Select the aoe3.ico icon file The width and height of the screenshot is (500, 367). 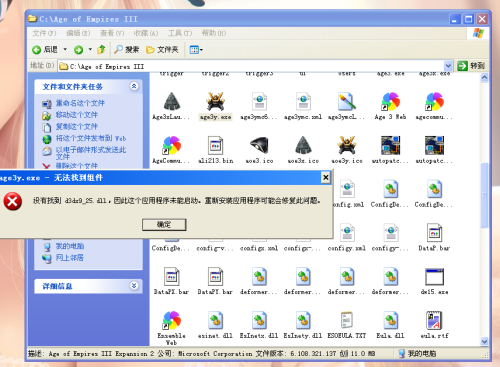259,150
